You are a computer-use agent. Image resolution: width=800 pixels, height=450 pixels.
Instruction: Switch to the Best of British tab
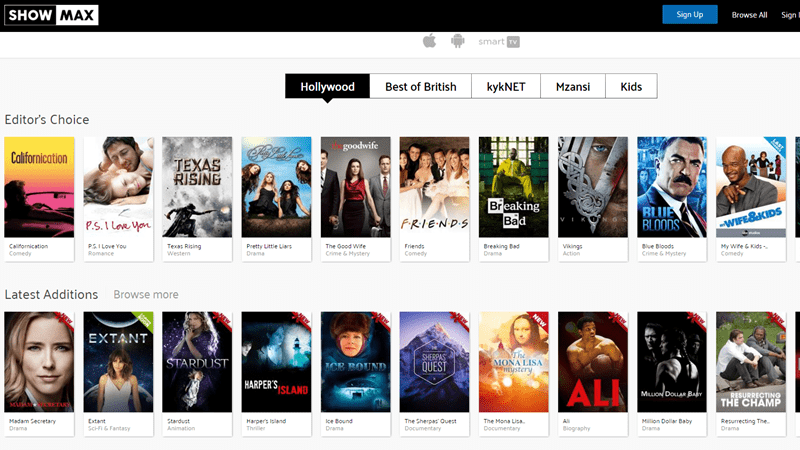(x=420, y=86)
